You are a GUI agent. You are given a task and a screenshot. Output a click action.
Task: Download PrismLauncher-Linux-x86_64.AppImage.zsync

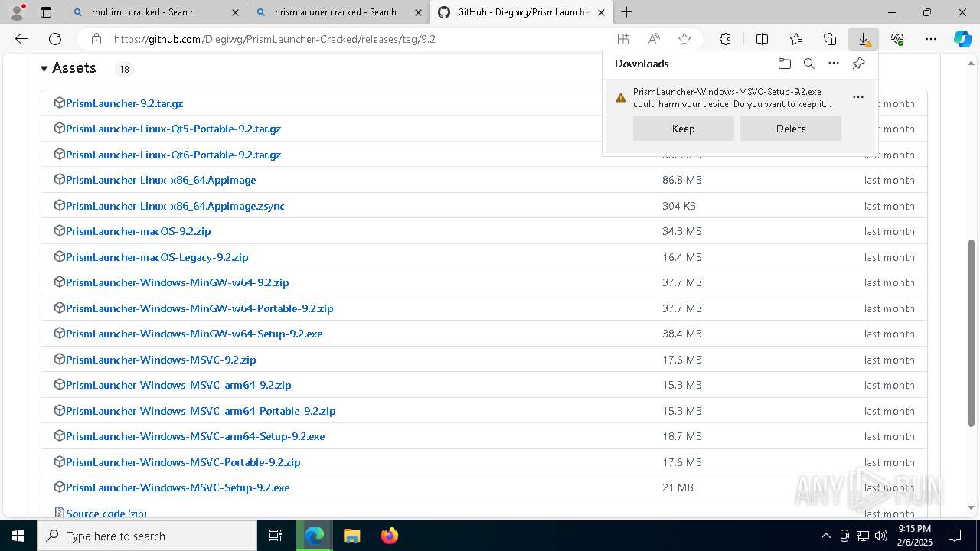pyautogui.click(x=175, y=206)
